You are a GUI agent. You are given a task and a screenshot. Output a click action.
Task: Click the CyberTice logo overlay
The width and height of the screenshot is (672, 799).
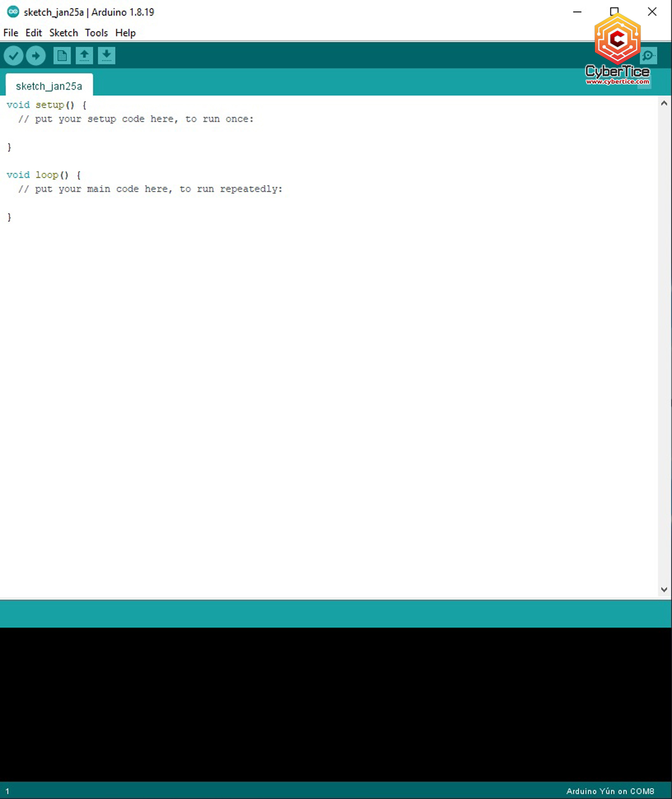[x=617, y=49]
